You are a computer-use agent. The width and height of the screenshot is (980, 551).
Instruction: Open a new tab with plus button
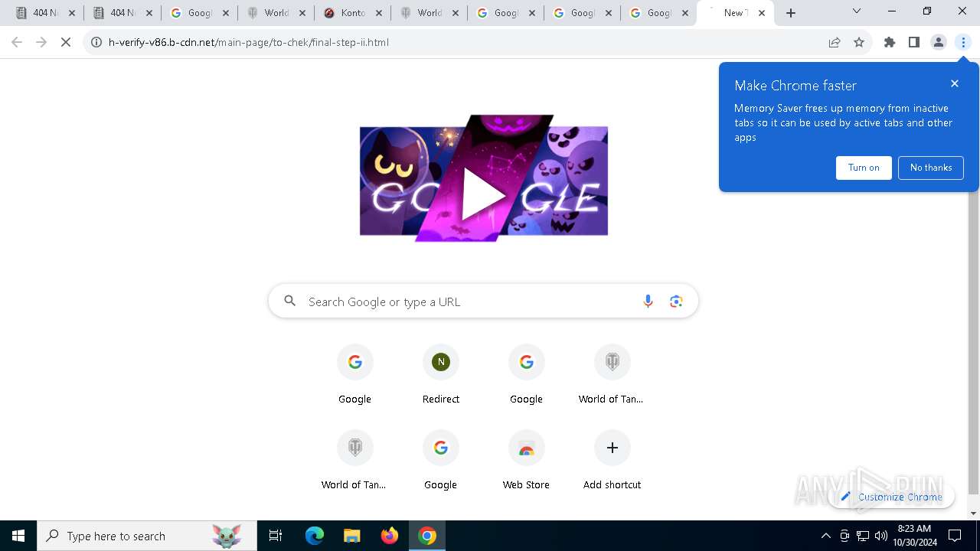[x=791, y=13]
